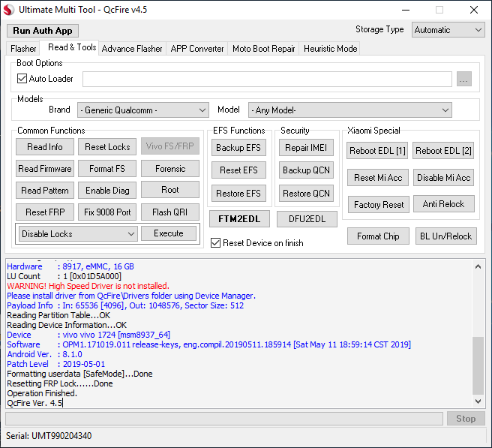Click Backup EFS button
This screenshot has width=492, height=448.
pyautogui.click(x=238, y=148)
